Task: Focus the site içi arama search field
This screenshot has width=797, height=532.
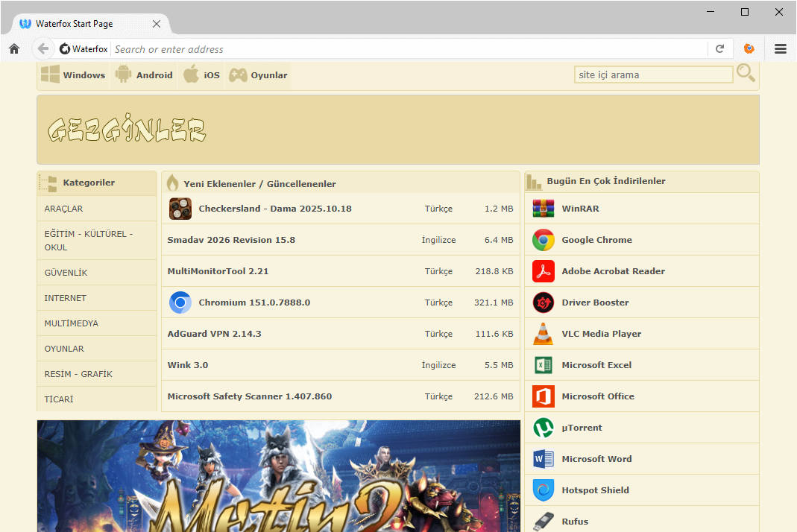Action: coord(654,75)
